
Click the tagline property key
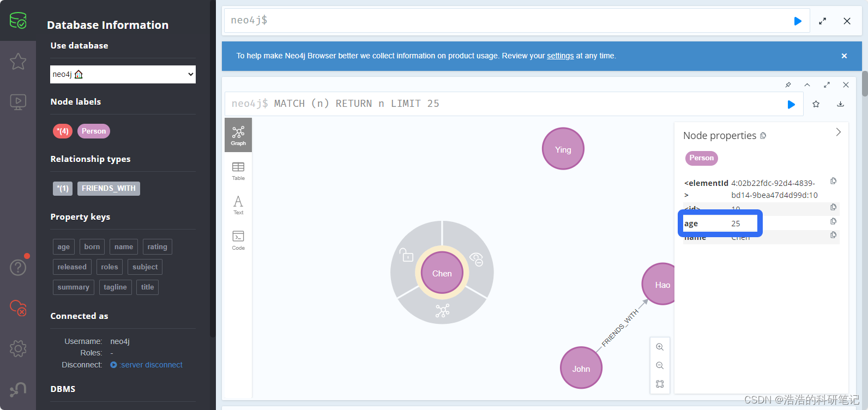[115, 287]
